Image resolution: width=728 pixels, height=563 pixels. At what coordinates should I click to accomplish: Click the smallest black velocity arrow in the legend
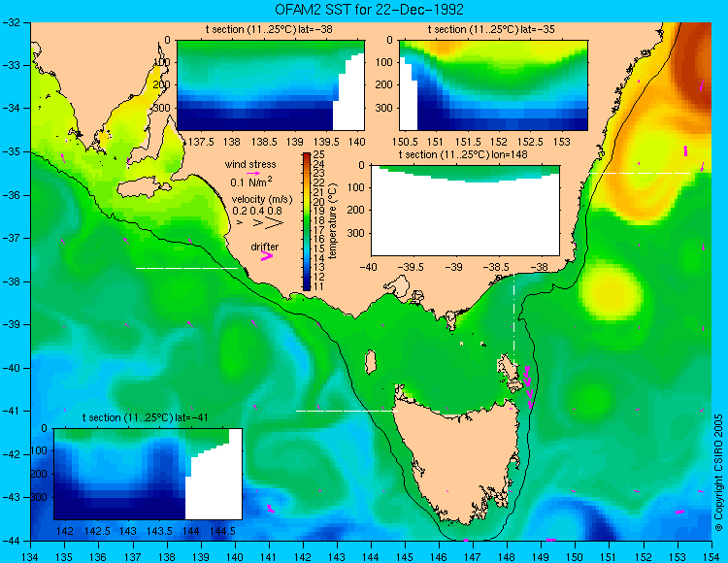point(240,222)
